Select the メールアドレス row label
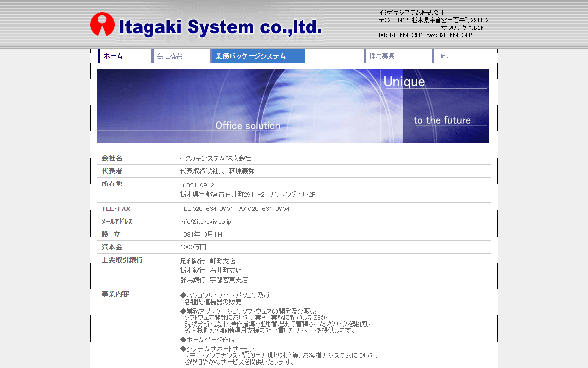Image resolution: width=588 pixels, height=368 pixels. tap(117, 221)
